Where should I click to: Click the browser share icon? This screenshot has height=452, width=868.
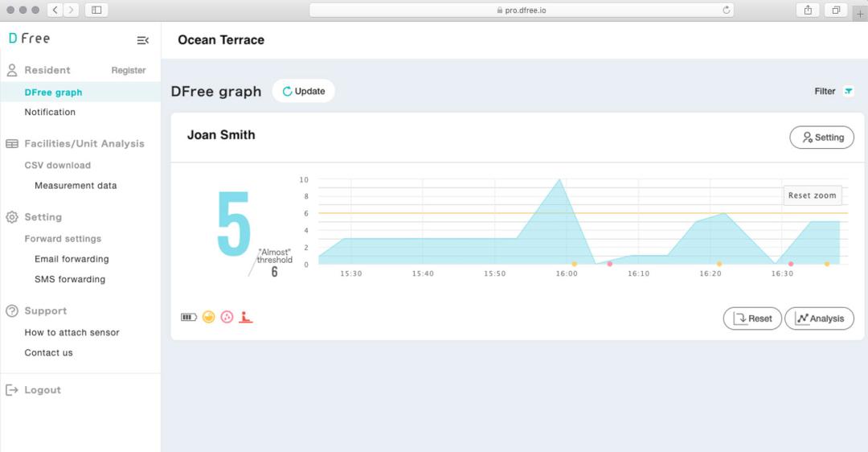point(807,10)
